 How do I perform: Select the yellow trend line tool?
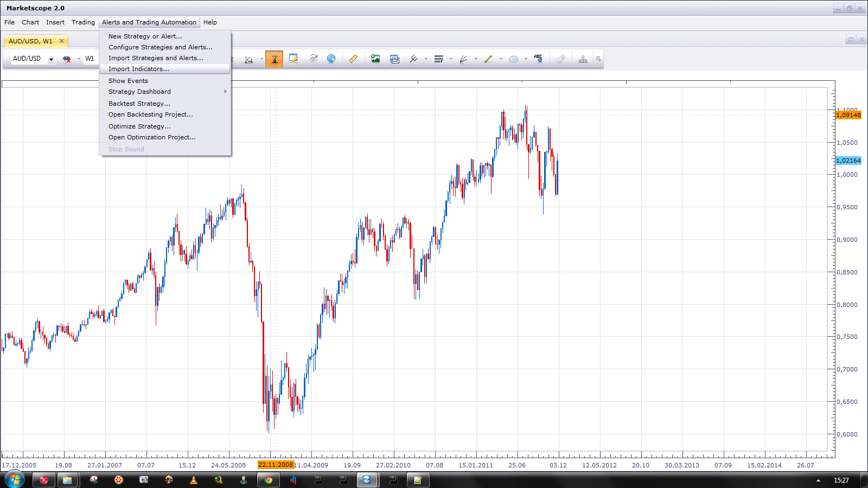point(488,59)
